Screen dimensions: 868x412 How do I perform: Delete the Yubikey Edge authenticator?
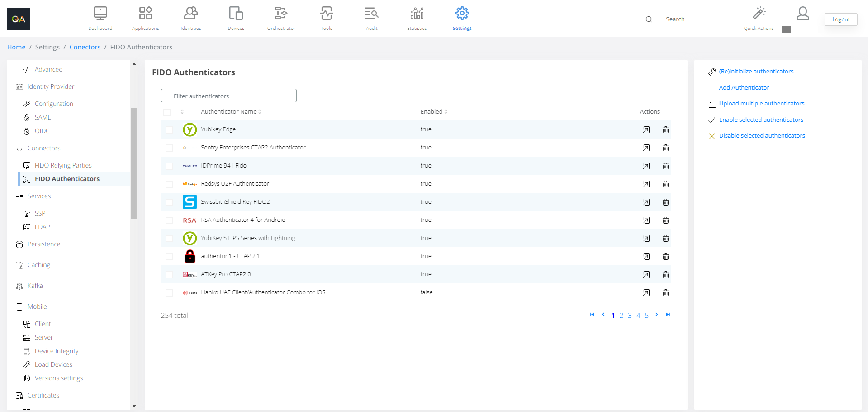[665, 130]
